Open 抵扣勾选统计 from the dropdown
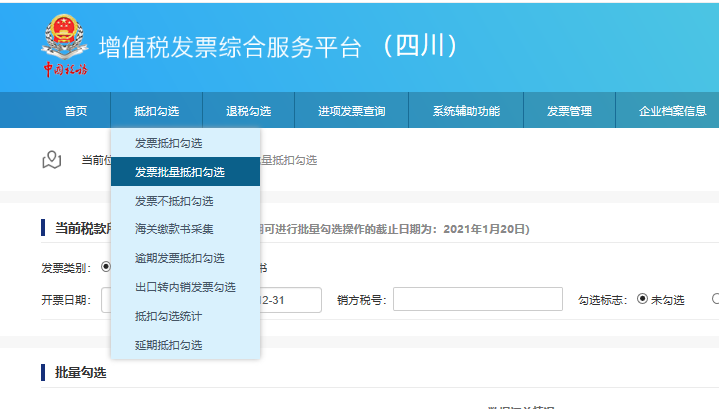The width and height of the screenshot is (719, 409). pyautogui.click(x=168, y=316)
